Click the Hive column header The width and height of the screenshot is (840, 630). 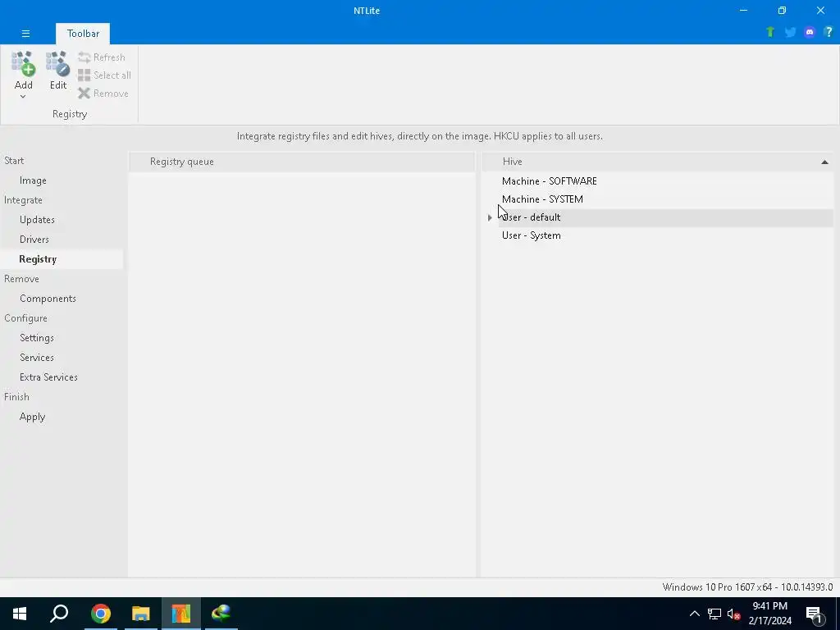[657, 162]
